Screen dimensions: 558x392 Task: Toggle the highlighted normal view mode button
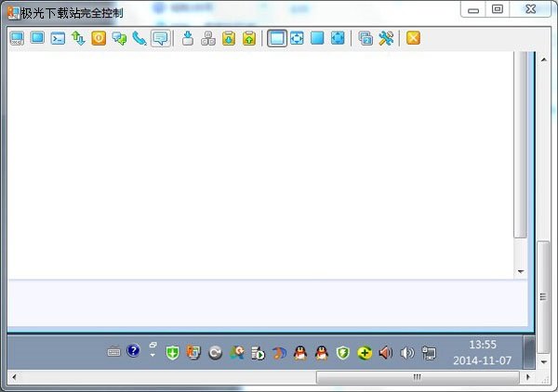pyautogui.click(x=277, y=38)
